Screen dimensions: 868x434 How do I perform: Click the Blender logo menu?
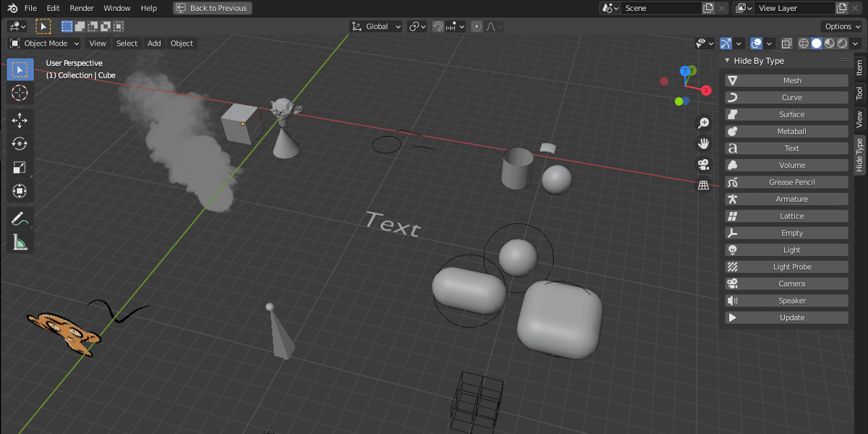[12, 8]
